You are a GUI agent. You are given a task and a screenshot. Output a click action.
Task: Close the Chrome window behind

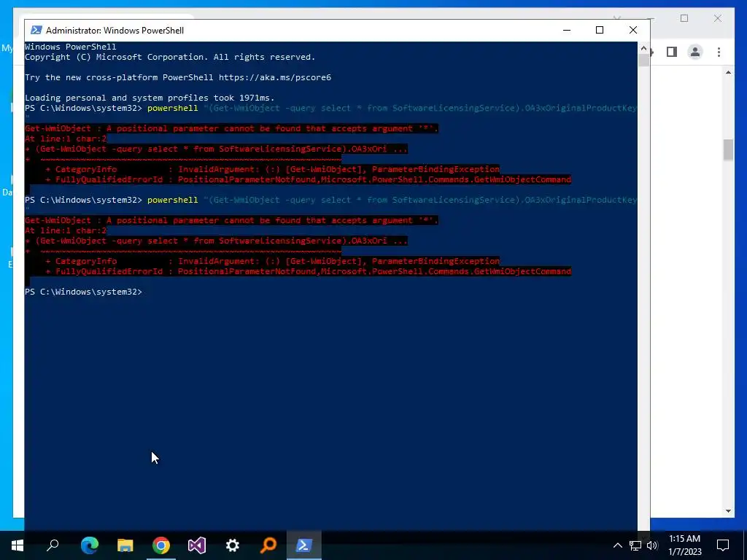click(718, 18)
